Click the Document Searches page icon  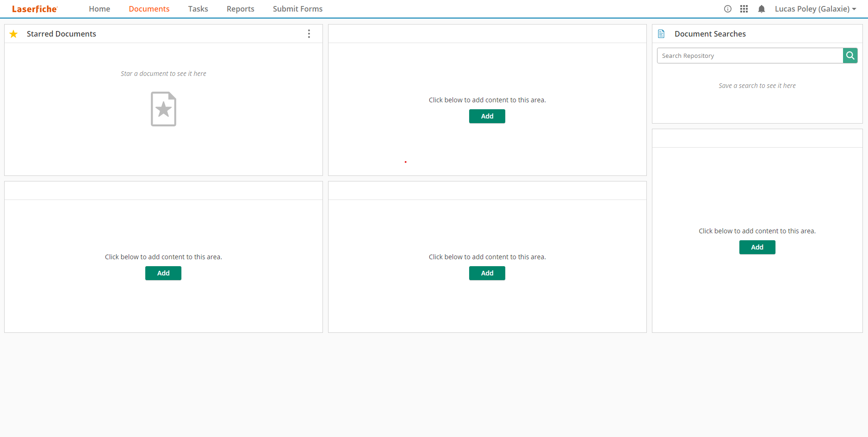pyautogui.click(x=661, y=34)
